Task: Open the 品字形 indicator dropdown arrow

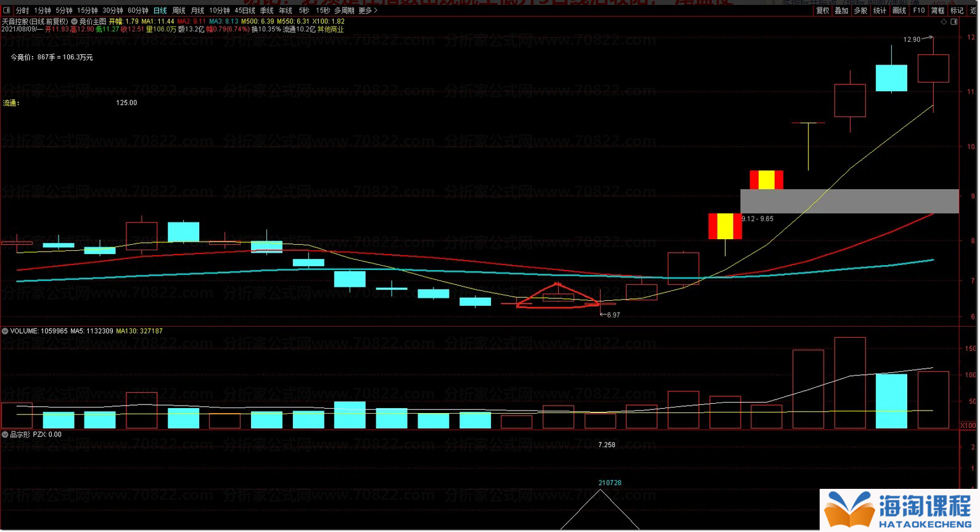Action: pos(5,435)
